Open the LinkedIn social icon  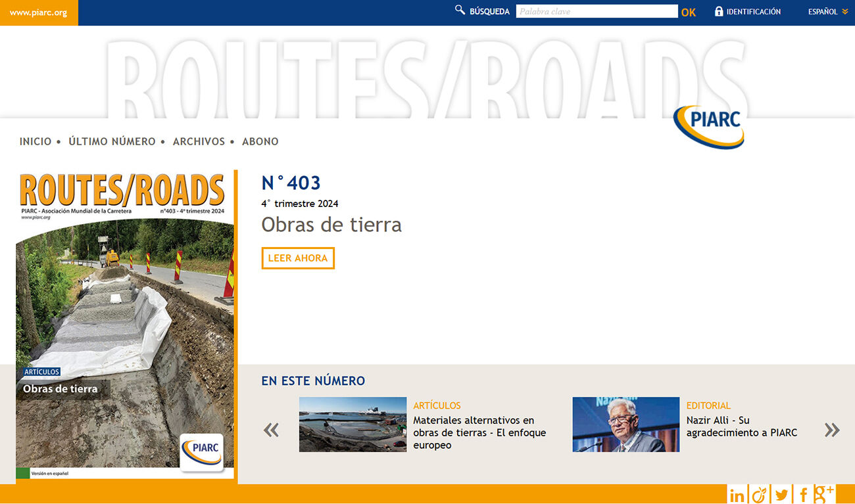coord(737,495)
